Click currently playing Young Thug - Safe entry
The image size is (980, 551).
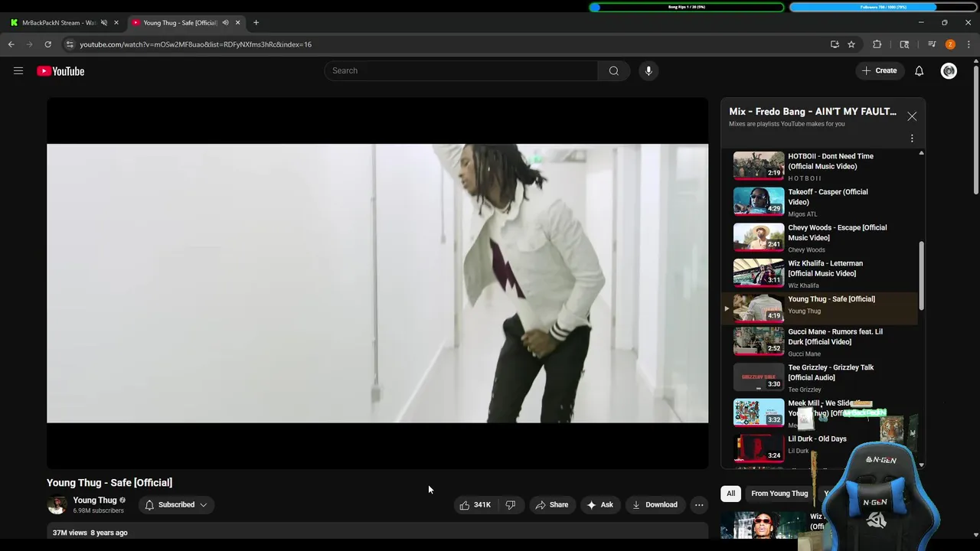[x=819, y=308]
